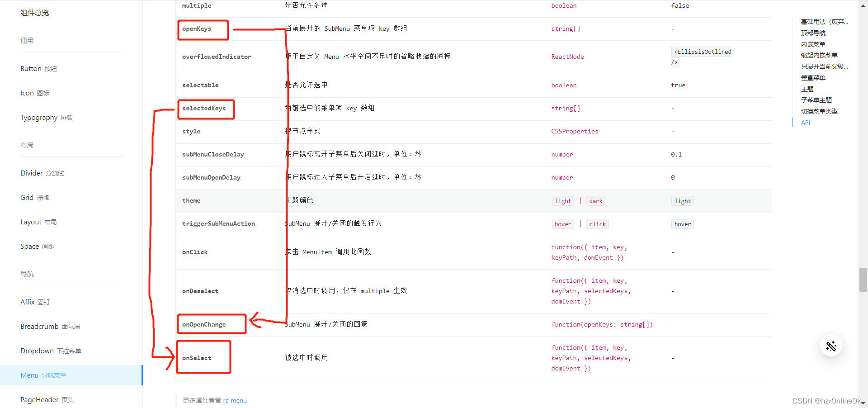Screen dimensions: 868x408
Task: Click onSelect property name
Action: tap(197, 358)
